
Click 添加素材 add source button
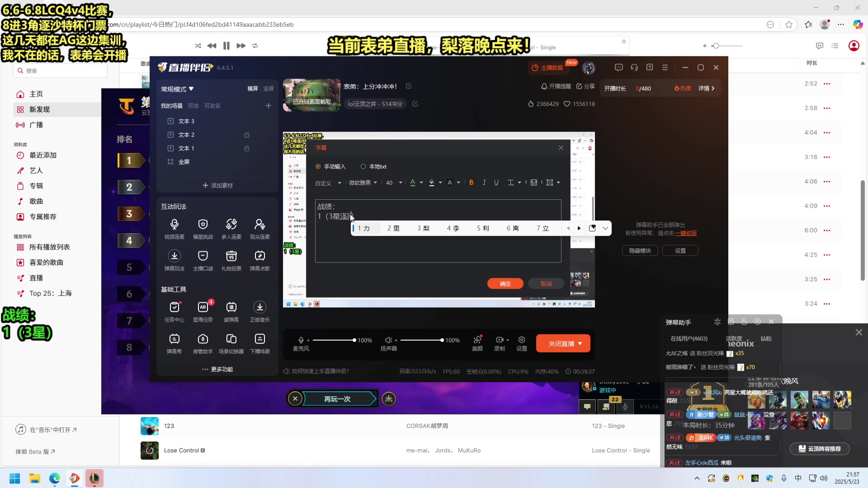pyautogui.click(x=217, y=186)
